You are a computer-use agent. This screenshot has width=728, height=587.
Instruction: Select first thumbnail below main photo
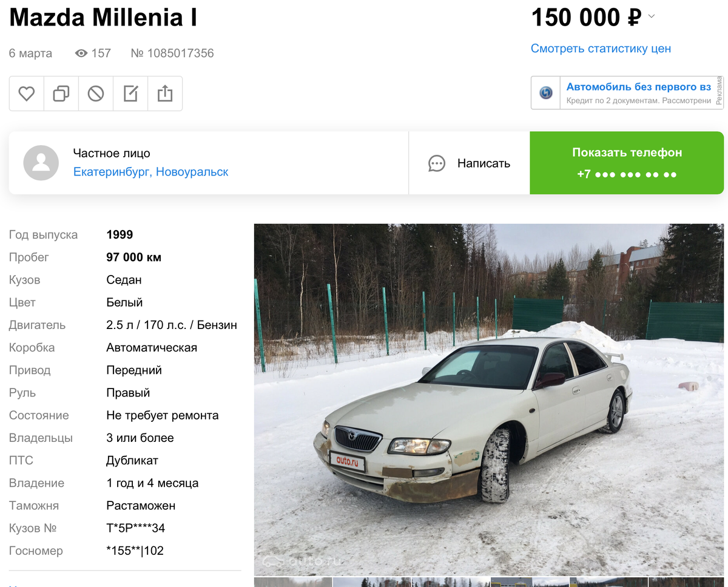(293, 583)
